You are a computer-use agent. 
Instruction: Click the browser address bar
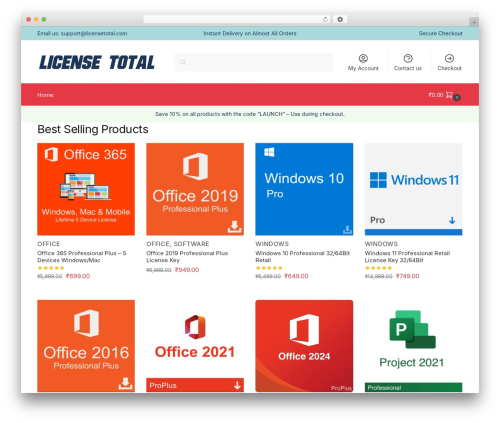point(237,19)
